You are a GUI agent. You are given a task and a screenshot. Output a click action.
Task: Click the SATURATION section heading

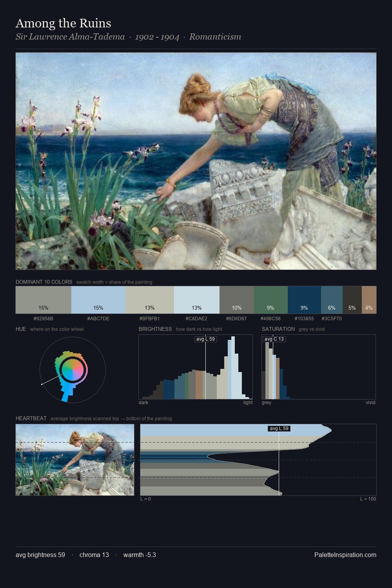(x=278, y=329)
